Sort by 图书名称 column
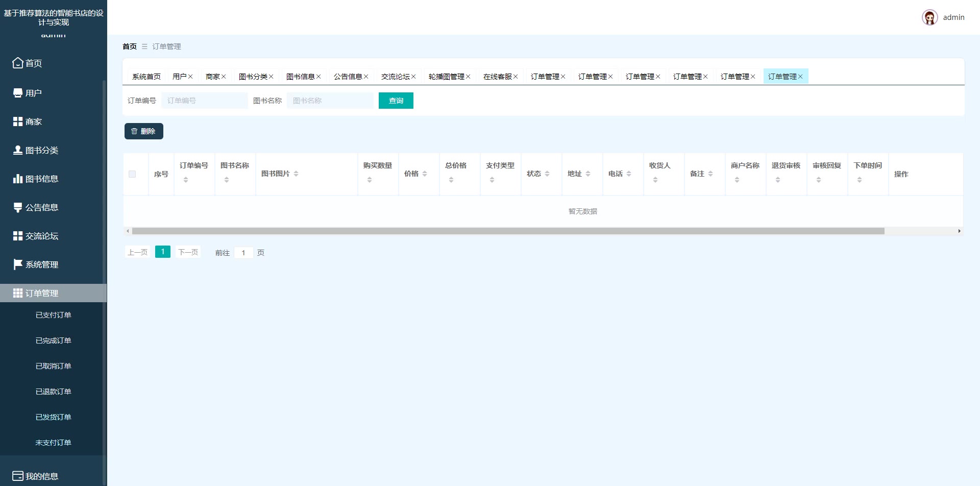Screen dimensions: 980x486 (227, 180)
